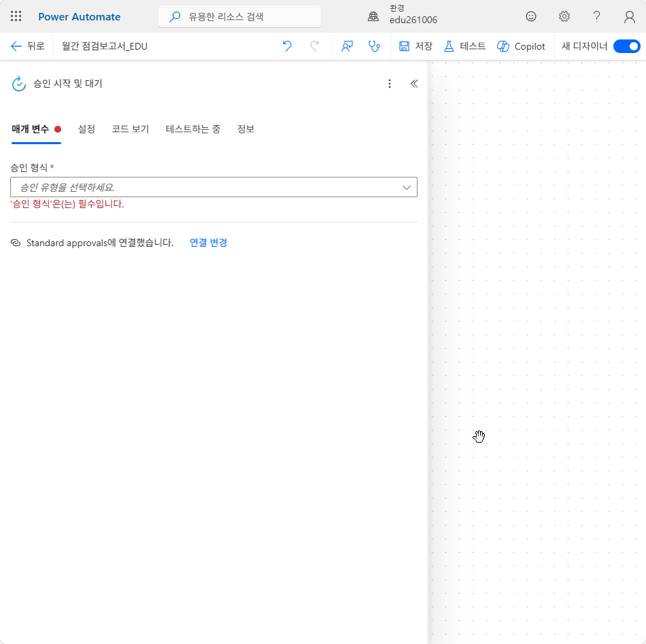Screen dimensions: 646x644
Task: Click the Standard approvals connection icon
Action: click(x=16, y=243)
